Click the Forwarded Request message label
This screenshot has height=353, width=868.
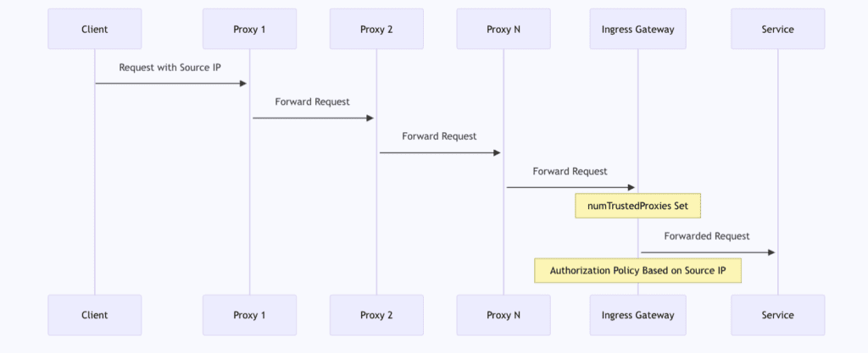[x=706, y=236]
